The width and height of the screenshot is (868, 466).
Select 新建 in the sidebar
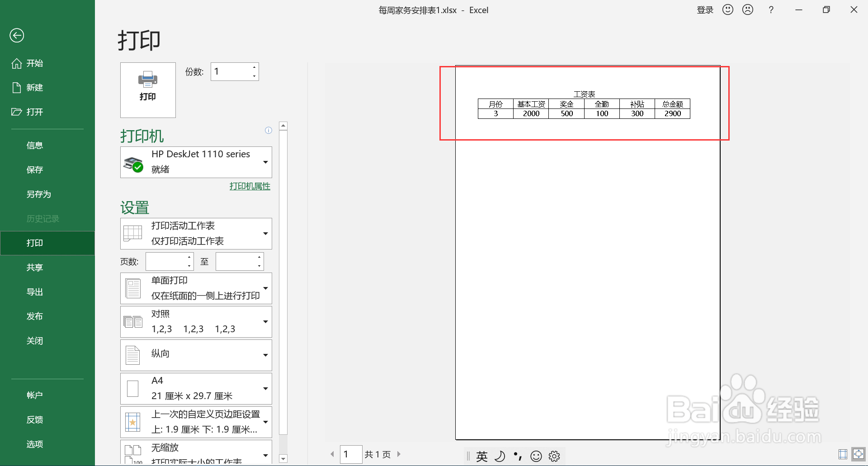(x=27, y=88)
